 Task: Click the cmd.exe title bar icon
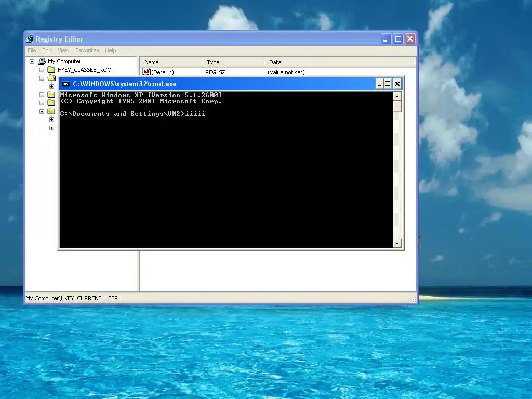click(66, 84)
